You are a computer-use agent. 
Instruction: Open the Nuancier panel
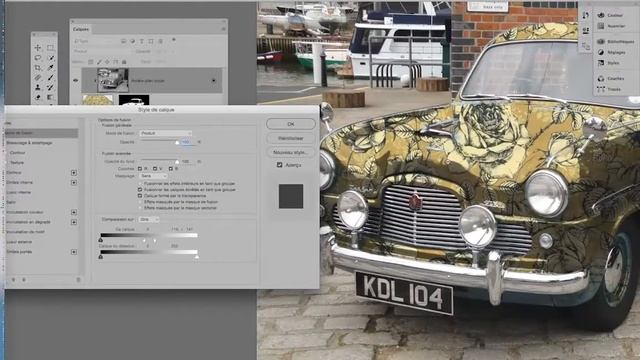612,26
